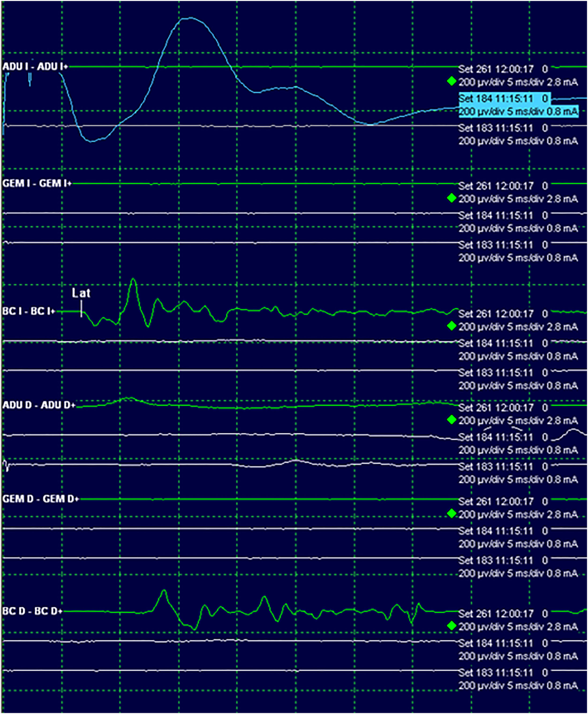The width and height of the screenshot is (588, 714).
Task: Click the green diamond marker in the ADU D channel
Action: click(451, 420)
